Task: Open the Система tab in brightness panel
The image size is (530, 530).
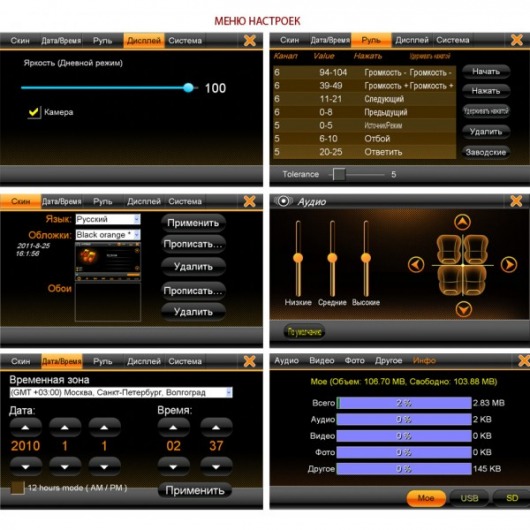Action: (x=185, y=41)
